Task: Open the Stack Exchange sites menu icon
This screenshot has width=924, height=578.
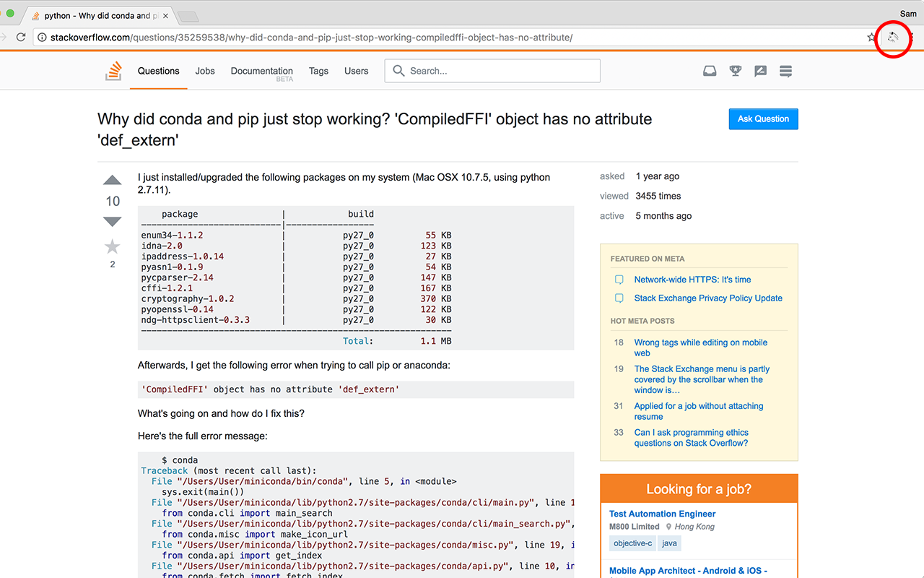Action: (x=785, y=71)
